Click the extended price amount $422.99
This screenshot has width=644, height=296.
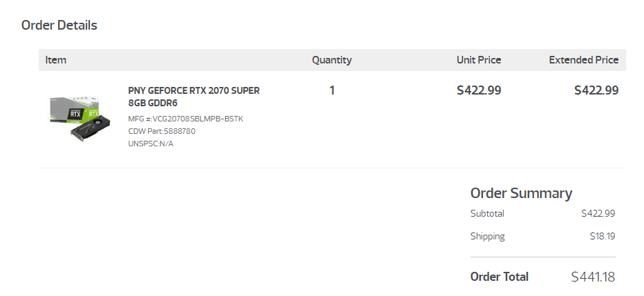(596, 90)
